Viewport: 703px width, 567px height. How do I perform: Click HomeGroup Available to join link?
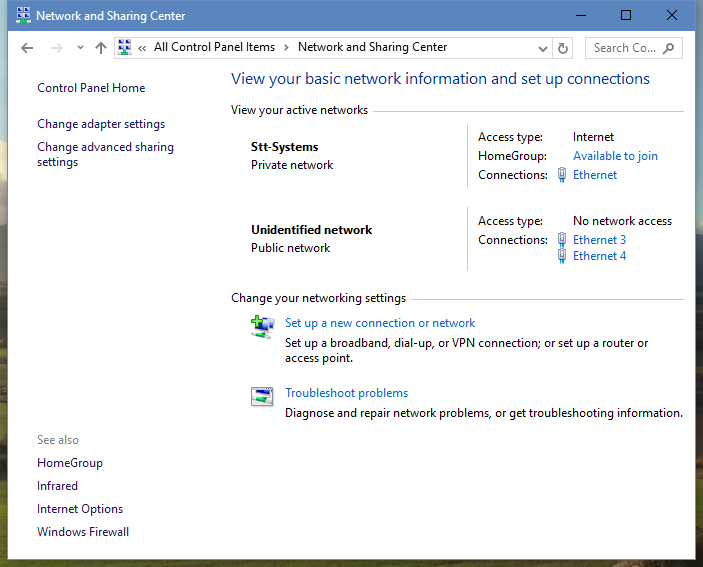615,156
